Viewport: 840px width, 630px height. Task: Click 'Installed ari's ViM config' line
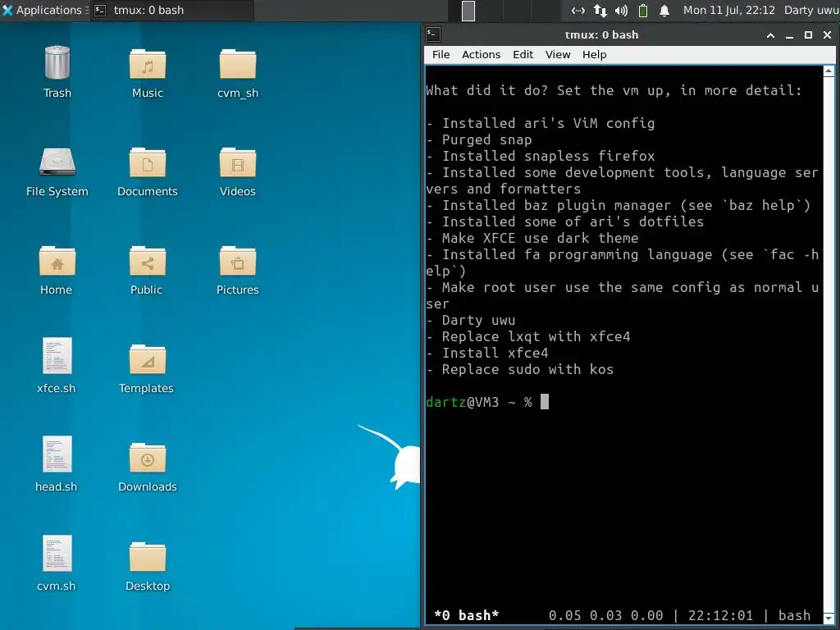click(541, 124)
